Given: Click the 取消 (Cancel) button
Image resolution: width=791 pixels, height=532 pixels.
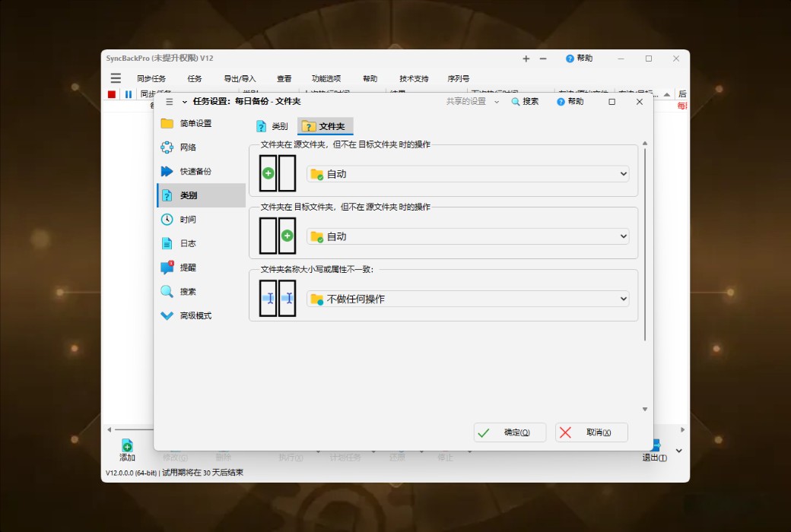Looking at the screenshot, I should coord(591,432).
